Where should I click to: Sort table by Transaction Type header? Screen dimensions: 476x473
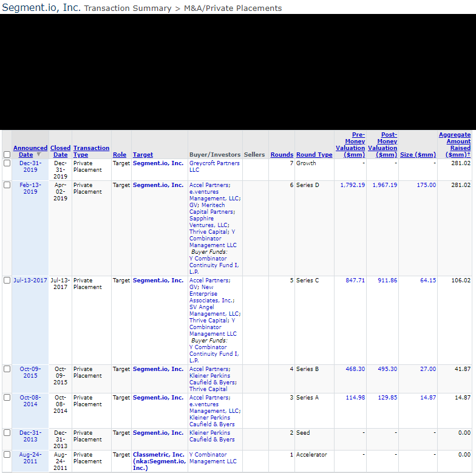91,151
